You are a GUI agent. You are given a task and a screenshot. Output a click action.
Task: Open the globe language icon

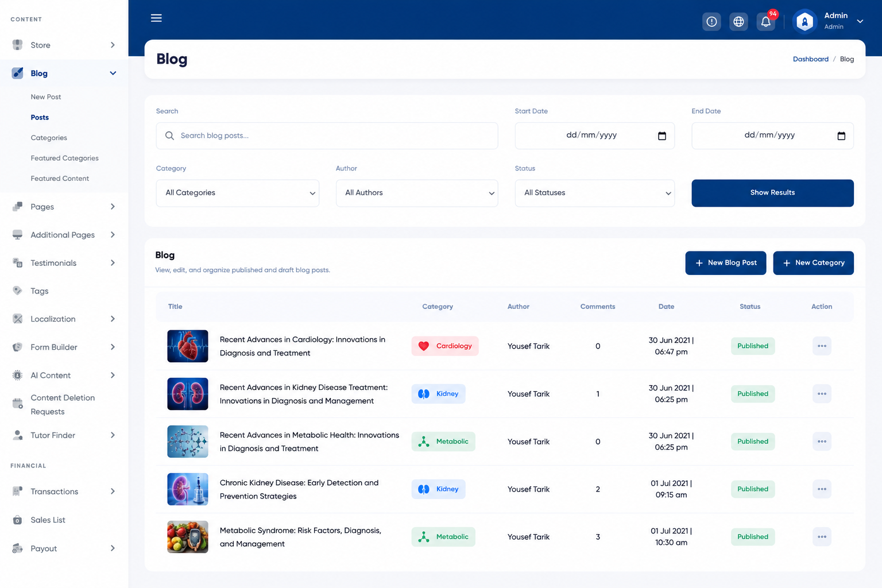[x=738, y=21]
